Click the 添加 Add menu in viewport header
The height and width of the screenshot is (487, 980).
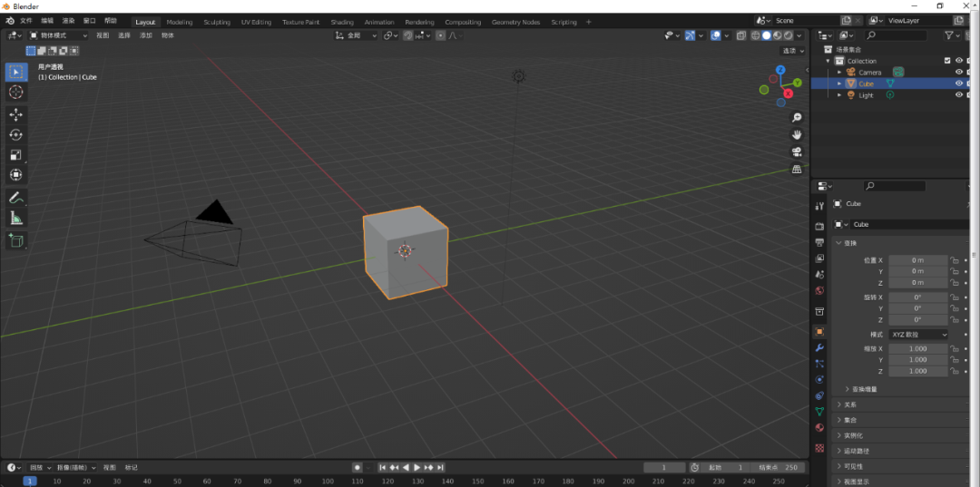click(146, 35)
